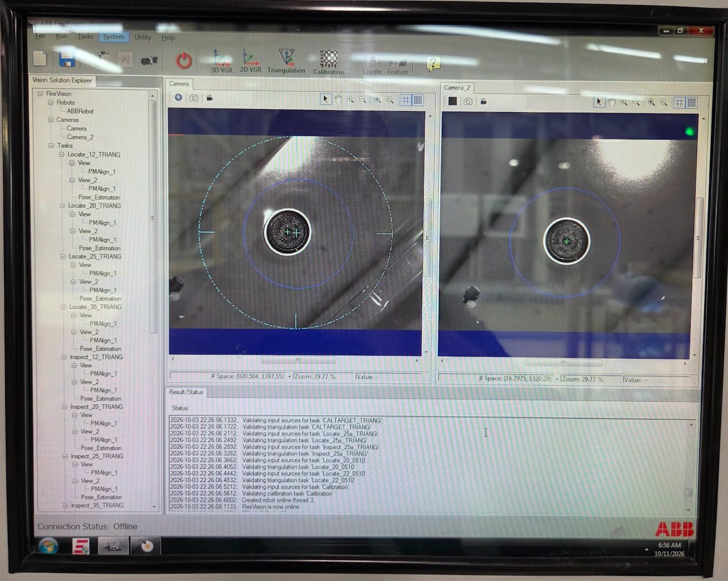Toggle crosshair grid in Camera panel

pos(406,100)
